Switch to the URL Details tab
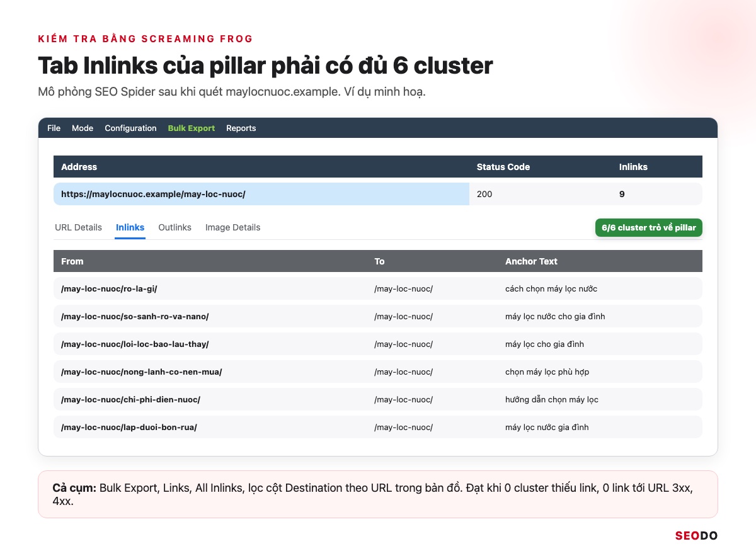This screenshot has height=556, width=756. click(78, 227)
